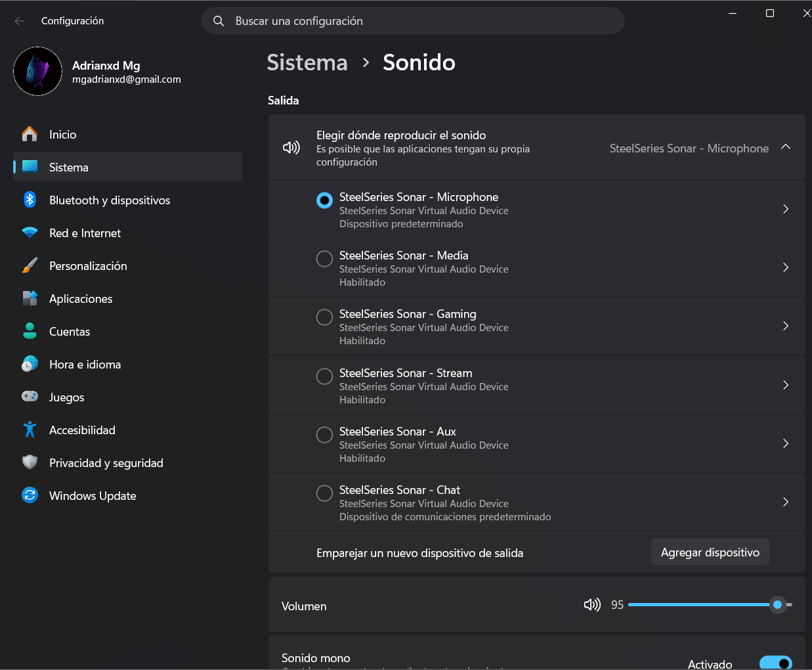This screenshot has height=670, width=812.
Task: Click the Sistema monitor icon
Action: pyautogui.click(x=30, y=167)
